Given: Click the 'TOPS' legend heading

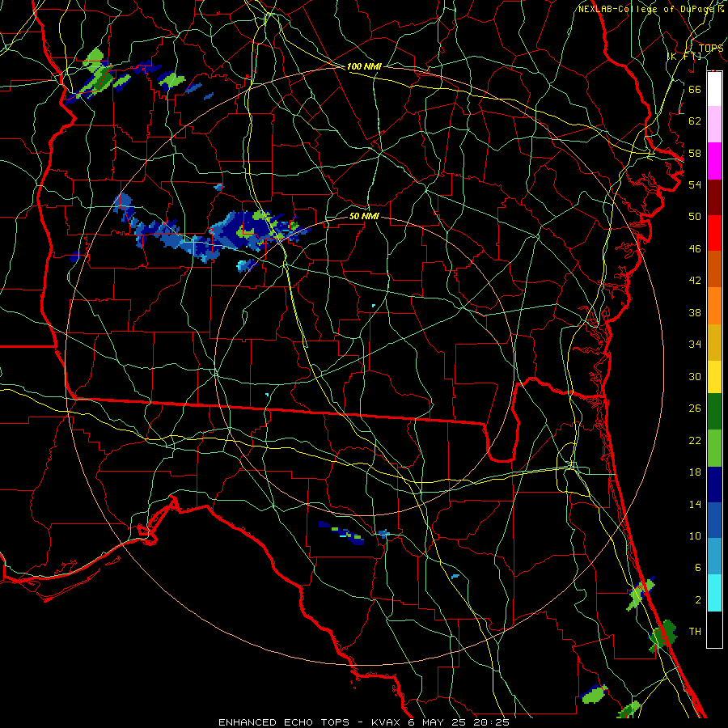Looking at the screenshot, I should [x=711, y=49].
